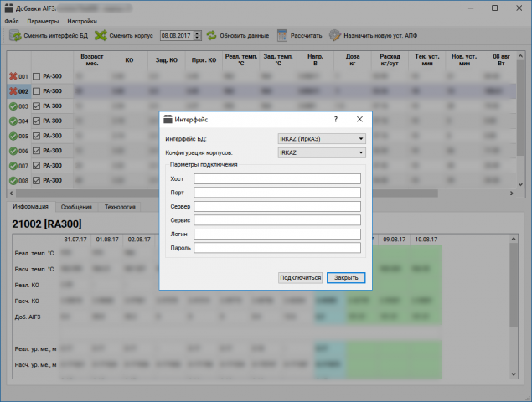532x402 pixels.
Task: Open the Интерфейс БД dropdown showing IRKAZ (ИркАЗ)
Action: [x=322, y=139]
